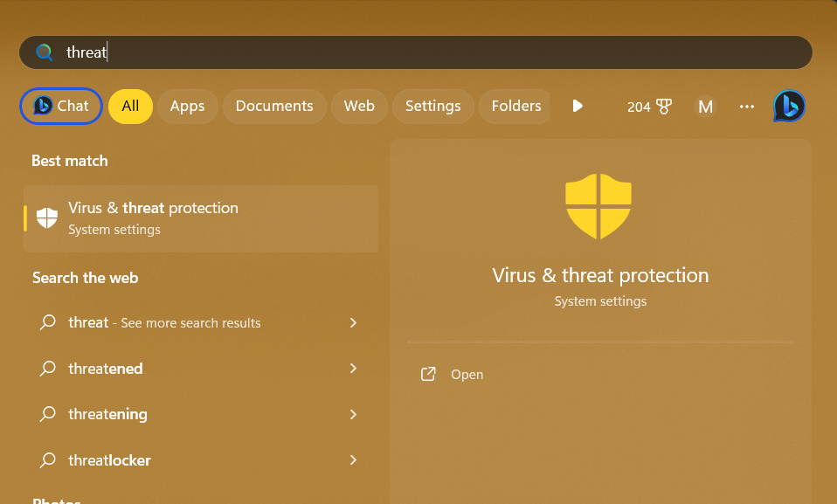Click the white shield icon in Best match

click(47, 218)
